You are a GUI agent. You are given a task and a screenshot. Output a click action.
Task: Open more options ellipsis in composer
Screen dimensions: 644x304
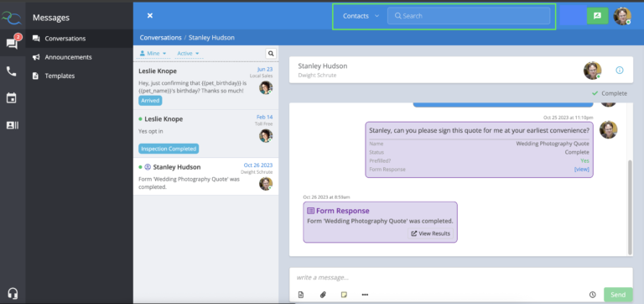(x=365, y=295)
